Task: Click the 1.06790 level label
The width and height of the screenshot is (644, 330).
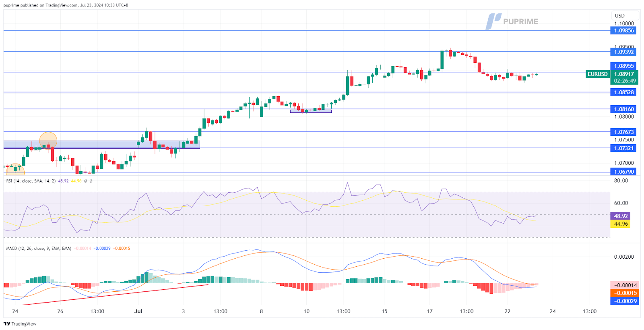Action: (x=623, y=172)
